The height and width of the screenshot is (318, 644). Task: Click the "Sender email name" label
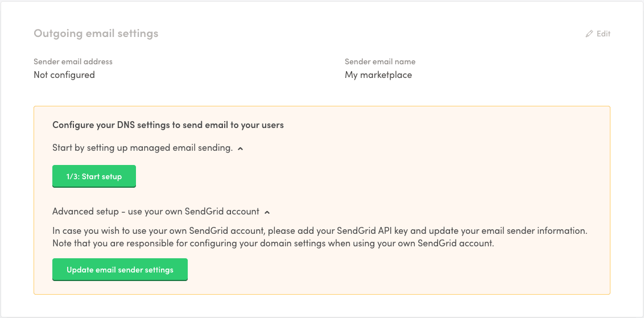380,61
